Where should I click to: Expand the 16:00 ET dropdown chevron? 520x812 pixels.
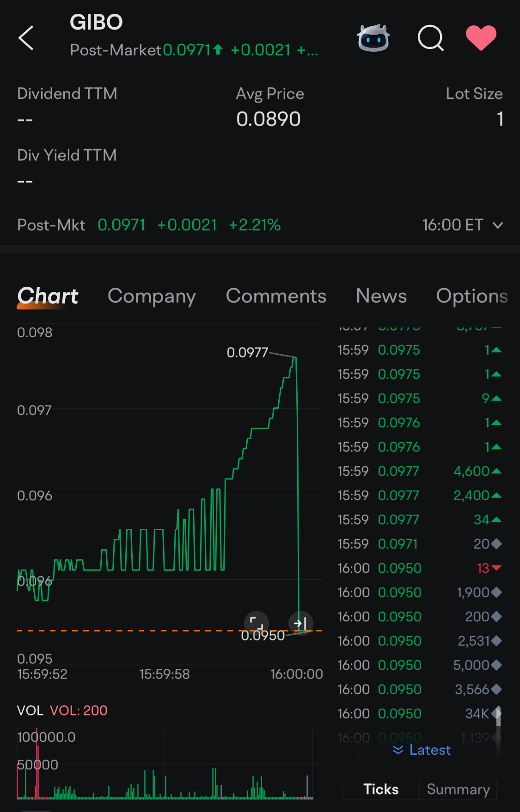[498, 225]
